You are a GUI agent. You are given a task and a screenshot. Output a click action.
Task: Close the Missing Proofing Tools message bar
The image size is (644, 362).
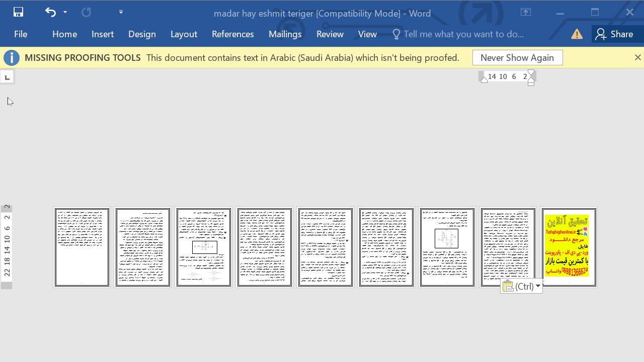637,58
